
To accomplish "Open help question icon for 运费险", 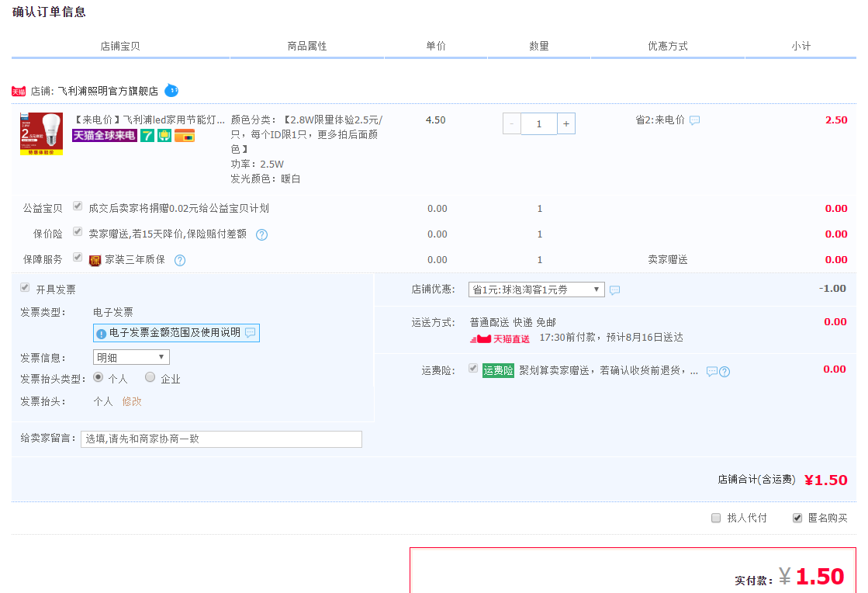I will [x=724, y=372].
